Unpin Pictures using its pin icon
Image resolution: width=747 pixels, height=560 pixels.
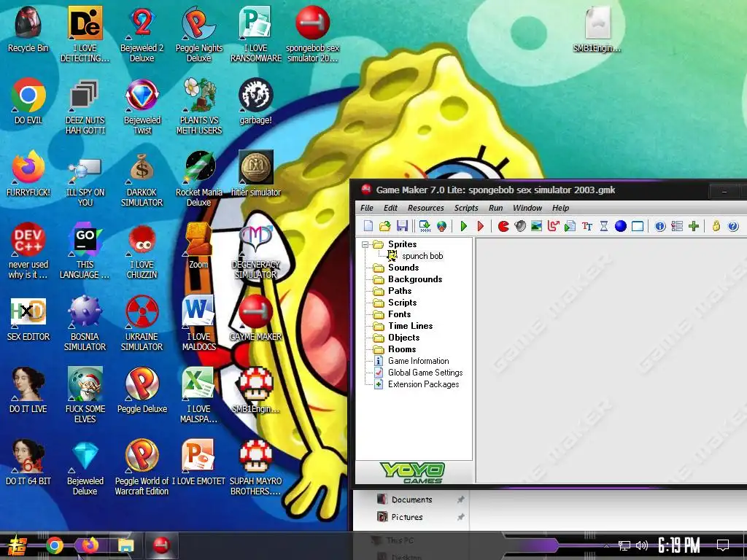460,517
